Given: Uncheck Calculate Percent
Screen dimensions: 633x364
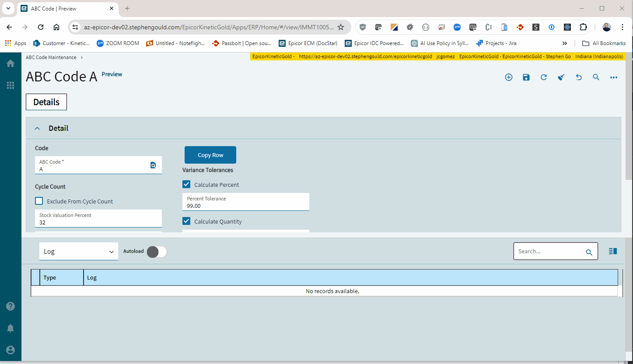Looking at the screenshot, I should pyautogui.click(x=186, y=184).
